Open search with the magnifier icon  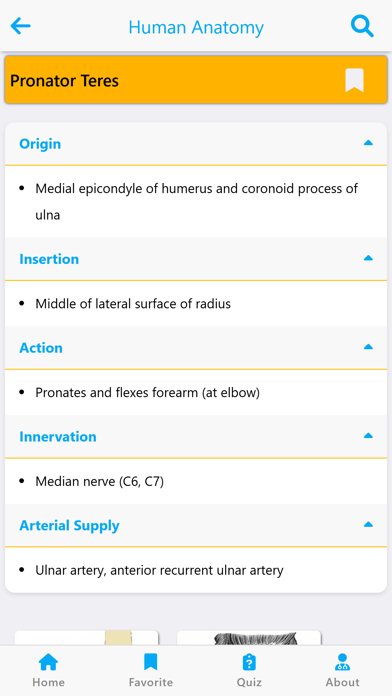tap(362, 26)
